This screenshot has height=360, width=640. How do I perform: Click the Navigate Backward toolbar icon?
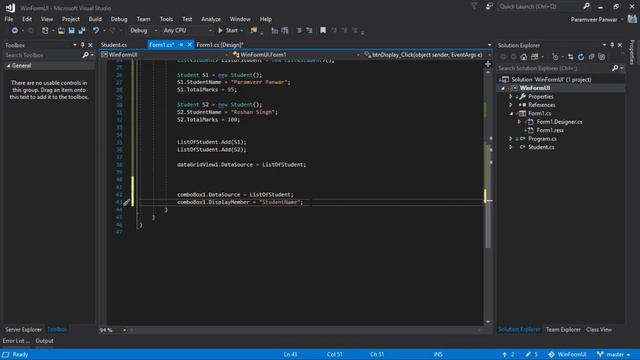pos(14,31)
